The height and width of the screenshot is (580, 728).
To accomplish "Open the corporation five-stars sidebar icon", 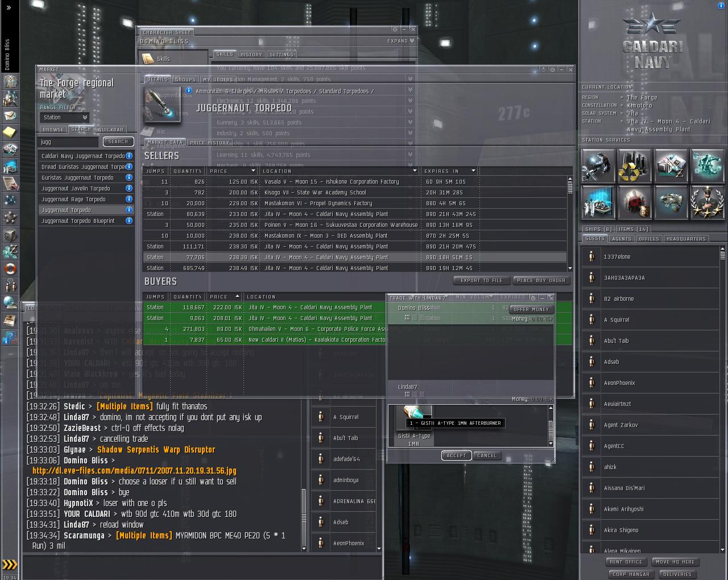I will pyautogui.click(x=10, y=217).
